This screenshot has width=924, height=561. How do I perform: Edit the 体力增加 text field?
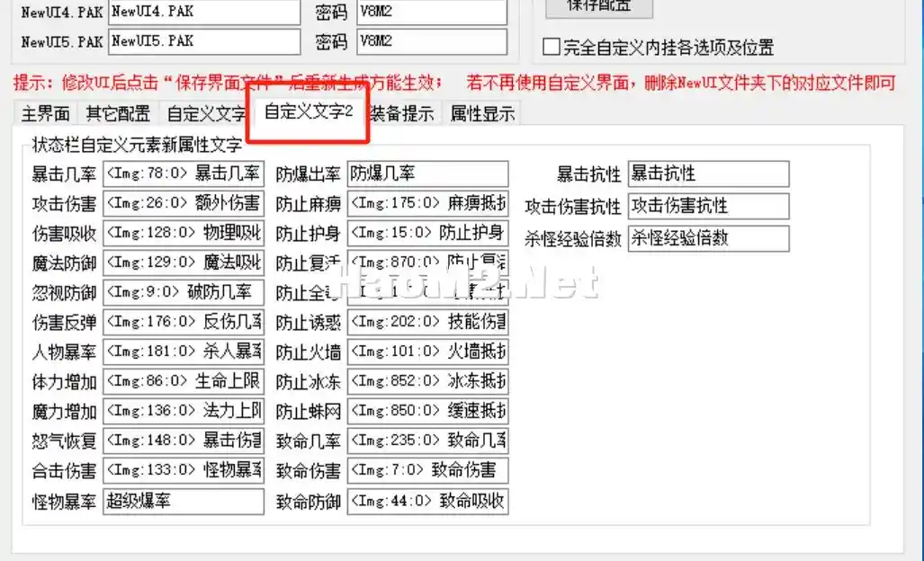[184, 381]
